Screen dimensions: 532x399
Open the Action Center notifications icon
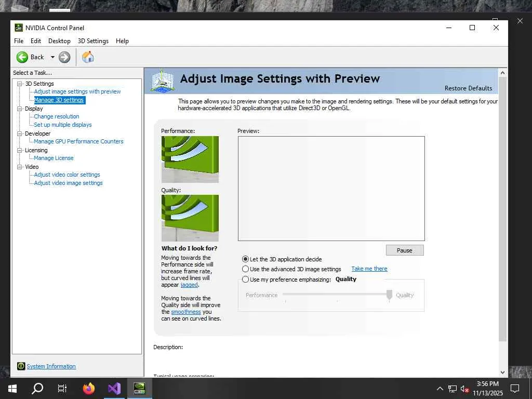[515, 389]
